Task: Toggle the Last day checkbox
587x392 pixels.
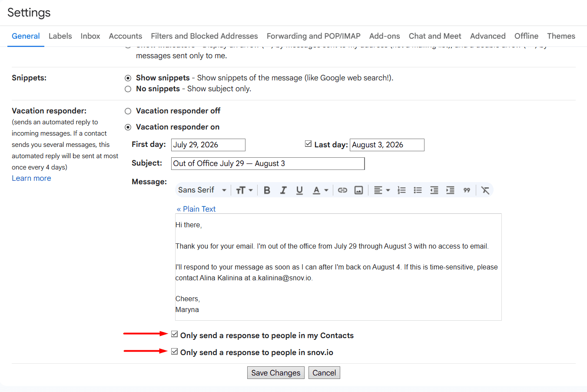Action: click(308, 144)
